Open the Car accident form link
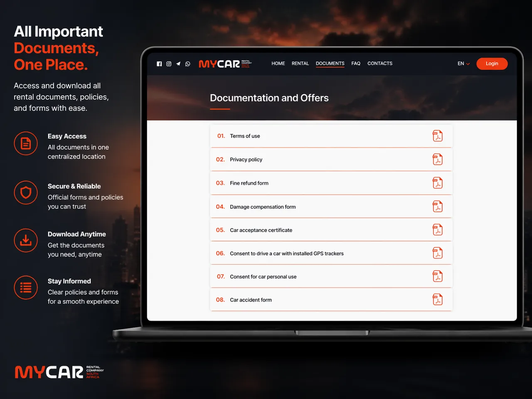The image size is (532, 399). [251, 300]
